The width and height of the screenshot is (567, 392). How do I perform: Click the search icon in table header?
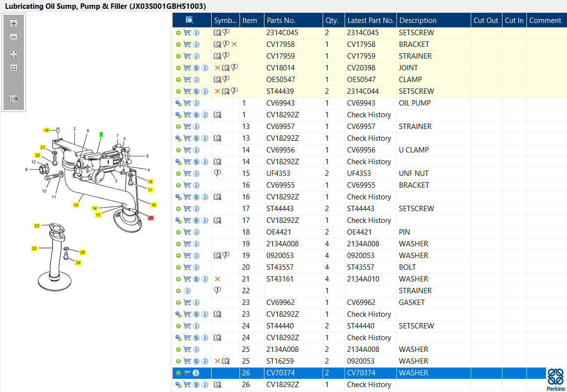(x=190, y=20)
